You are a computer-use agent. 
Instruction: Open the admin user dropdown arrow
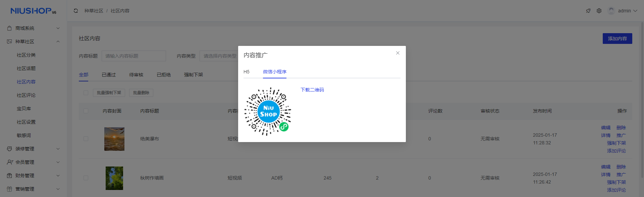tap(635, 11)
